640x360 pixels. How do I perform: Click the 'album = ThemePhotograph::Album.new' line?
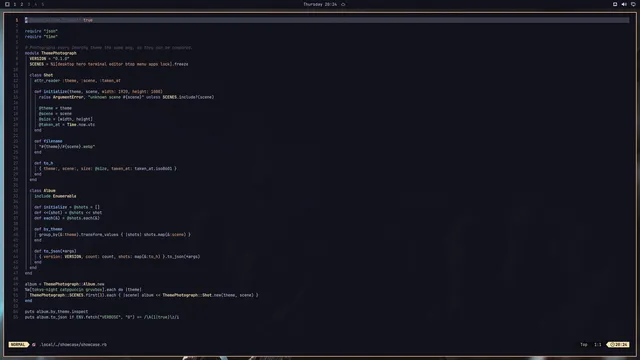coord(64,284)
